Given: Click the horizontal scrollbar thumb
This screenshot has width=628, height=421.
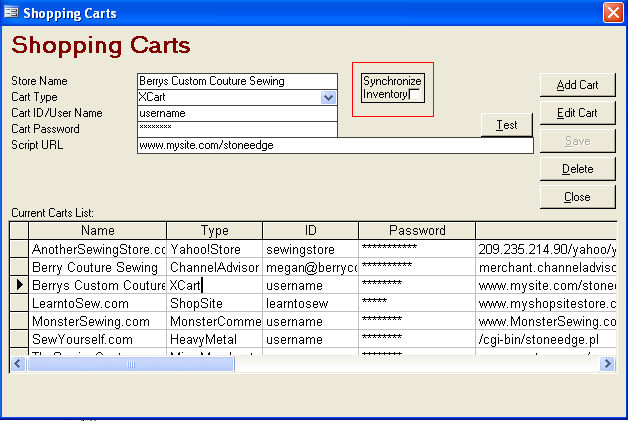Looking at the screenshot, I should 131,364.
